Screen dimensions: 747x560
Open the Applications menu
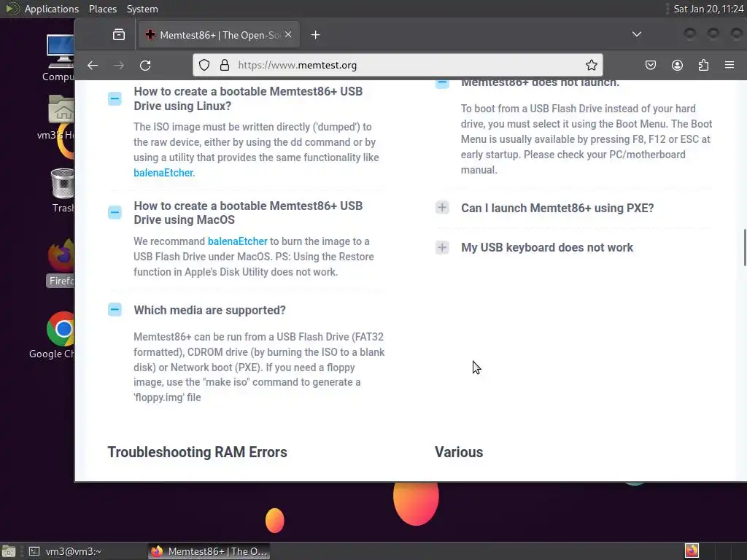[42, 9]
